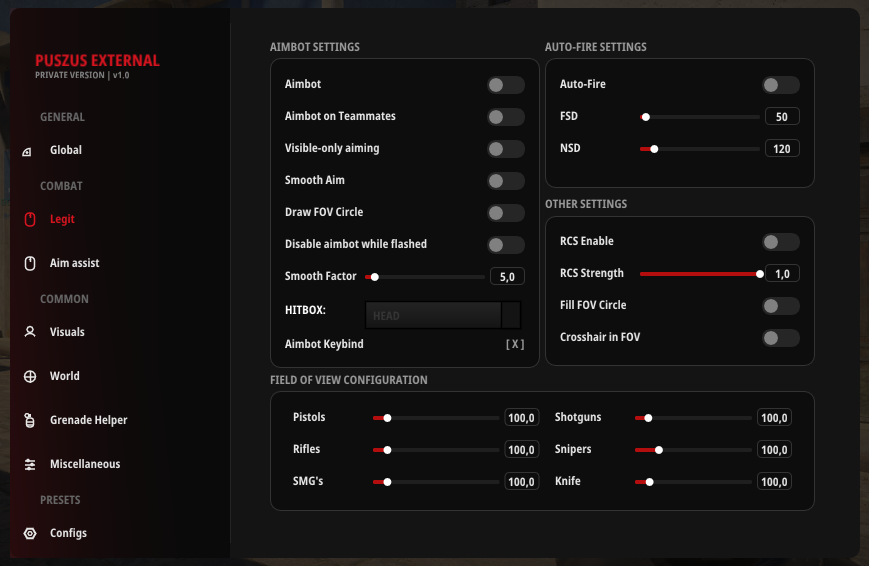
Task: Set the Aimbot Keybind [X] button
Action: pyautogui.click(x=515, y=344)
